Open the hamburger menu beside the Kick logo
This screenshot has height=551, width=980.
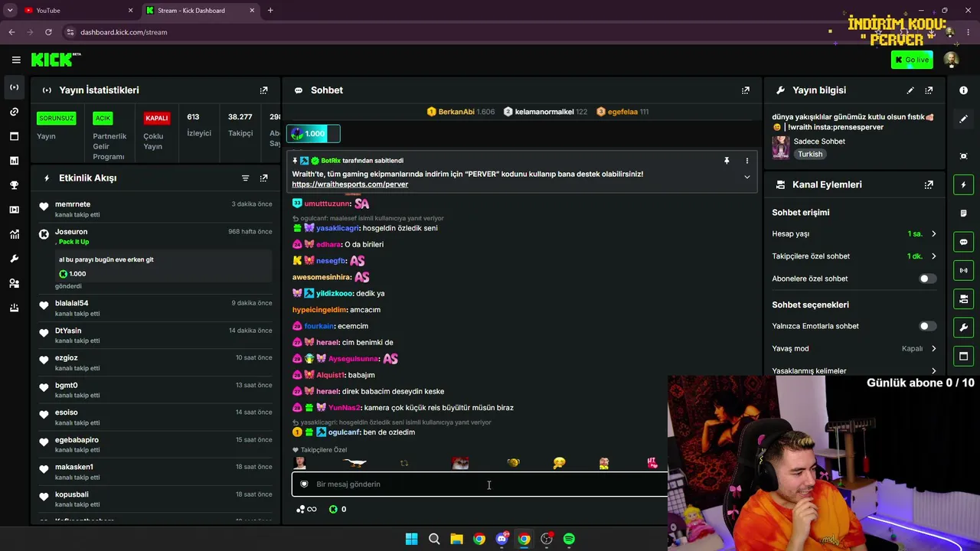(x=16, y=60)
